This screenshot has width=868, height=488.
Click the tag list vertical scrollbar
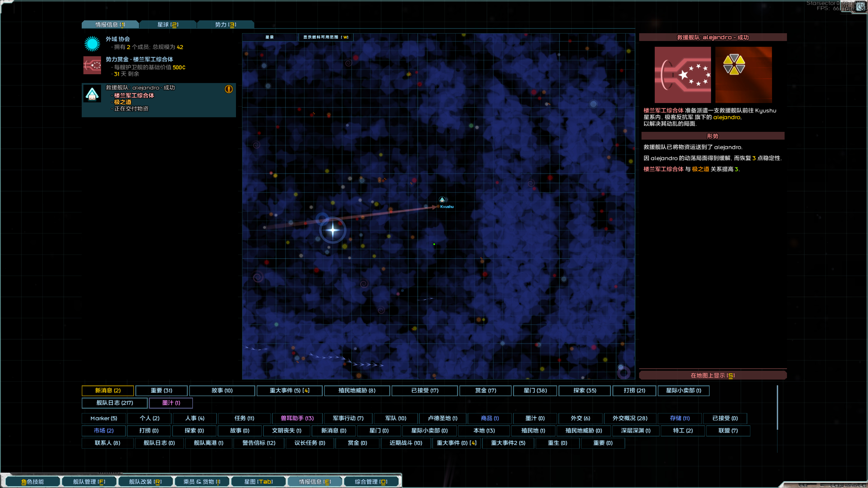pyautogui.click(x=777, y=407)
